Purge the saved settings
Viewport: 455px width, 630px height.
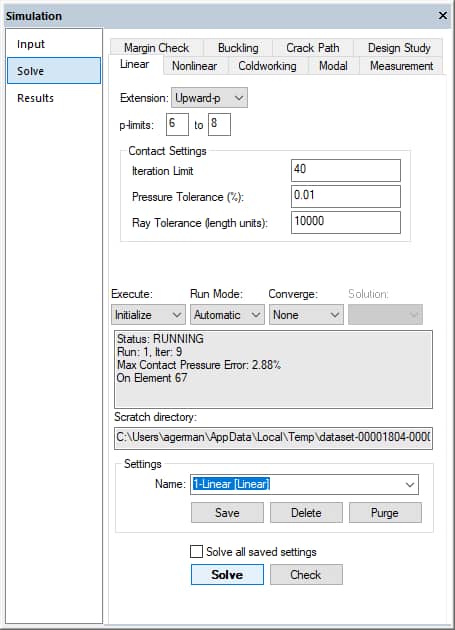point(385,513)
